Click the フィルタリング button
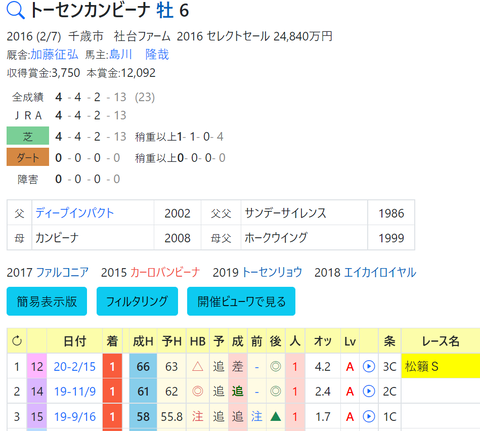 [137, 301]
